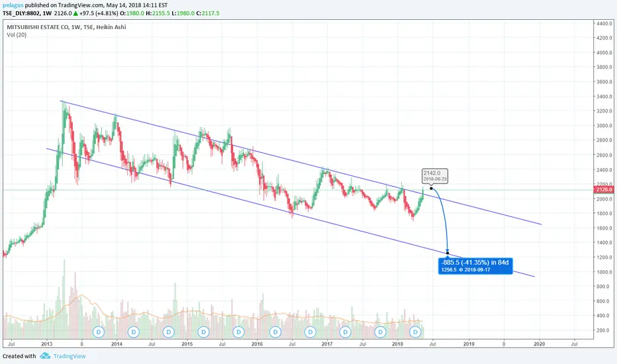Click the 2019 time axis label
The height and width of the screenshot is (364, 617).
(469, 344)
